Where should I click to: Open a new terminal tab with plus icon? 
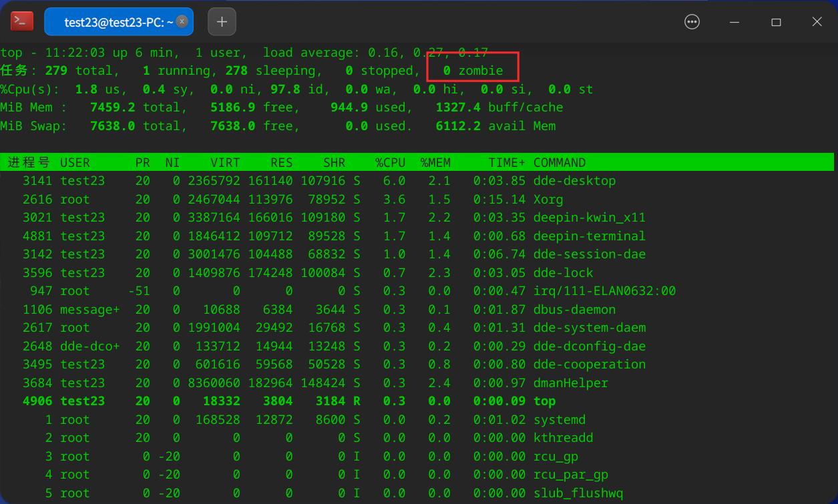222,21
